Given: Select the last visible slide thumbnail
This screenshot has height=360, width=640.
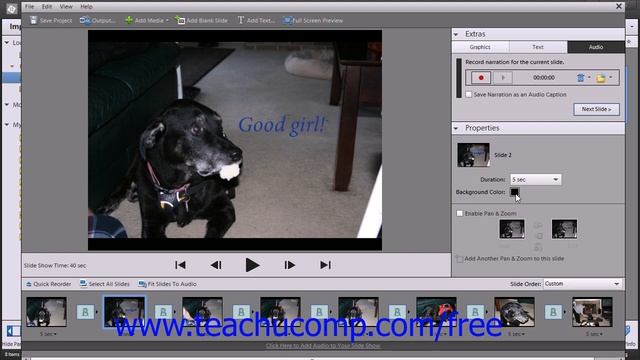Looking at the screenshot, I should (592, 312).
